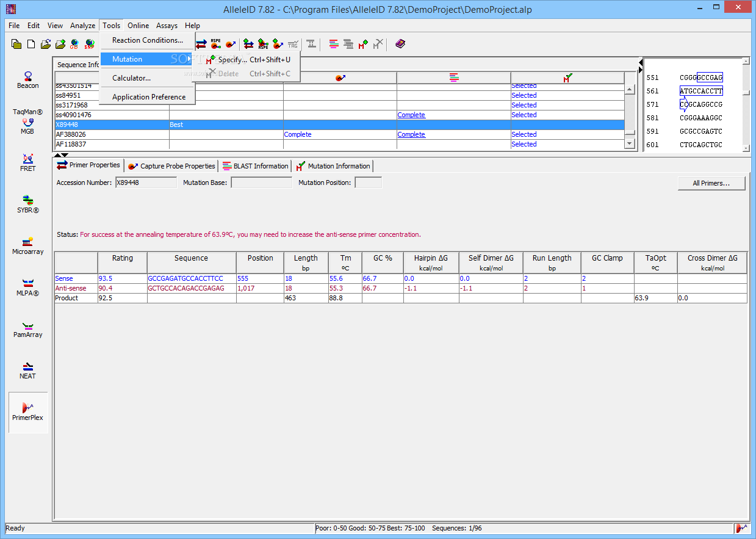Click the purple book help icon

(400, 44)
